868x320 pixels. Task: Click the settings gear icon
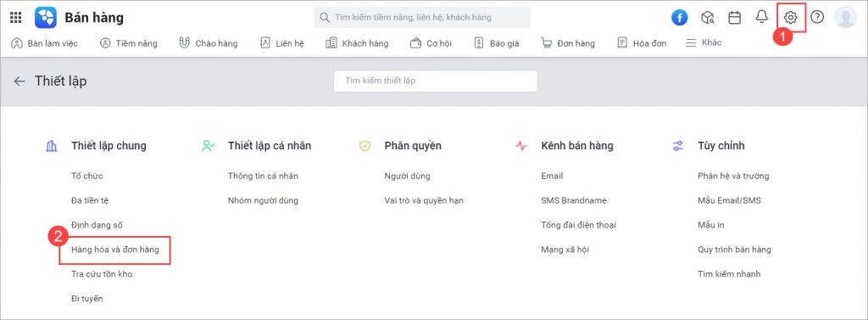[791, 18]
